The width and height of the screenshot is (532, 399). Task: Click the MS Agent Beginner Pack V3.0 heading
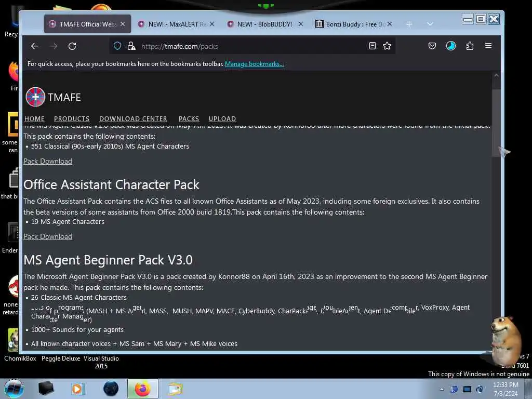point(108,260)
